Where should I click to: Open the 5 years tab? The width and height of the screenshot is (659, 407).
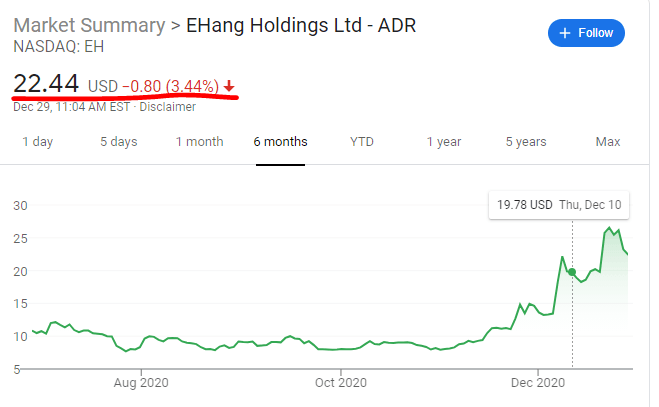pos(525,142)
